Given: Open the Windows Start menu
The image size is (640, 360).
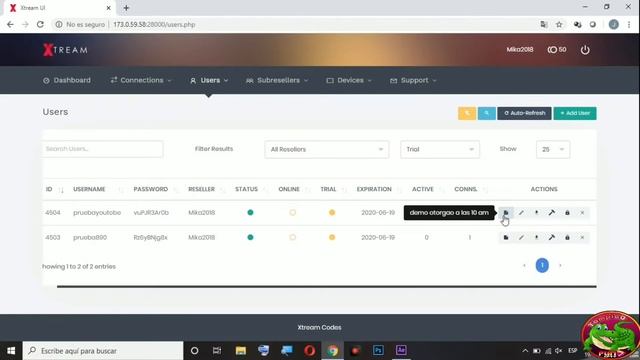Looking at the screenshot, I should 11,351.
